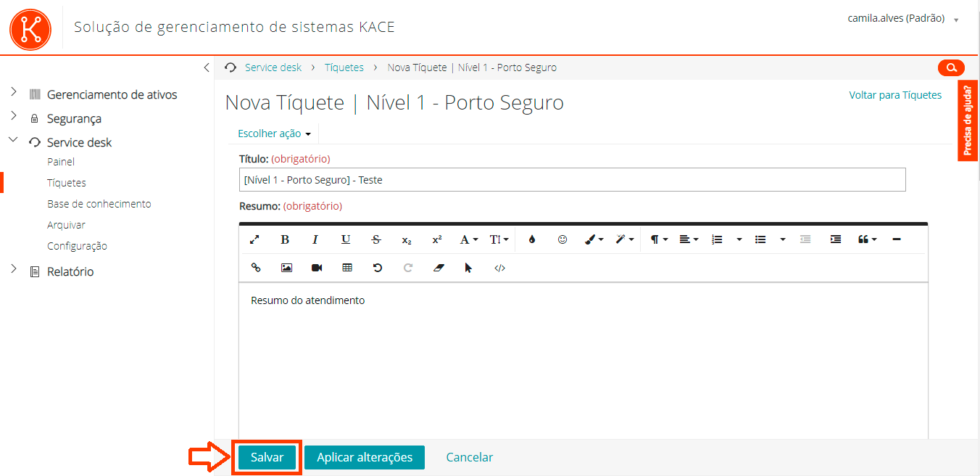980x476 pixels.
Task: Open font size dropdown
Action: tap(499, 239)
